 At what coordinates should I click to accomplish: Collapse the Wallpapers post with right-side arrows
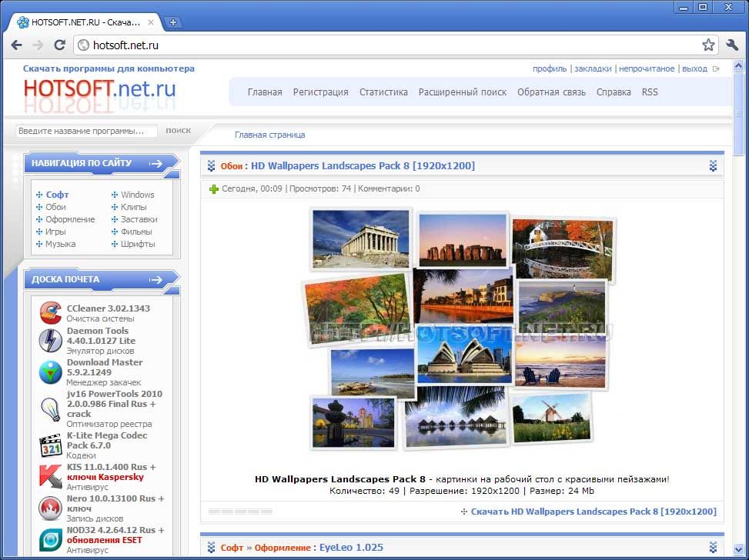(713, 165)
